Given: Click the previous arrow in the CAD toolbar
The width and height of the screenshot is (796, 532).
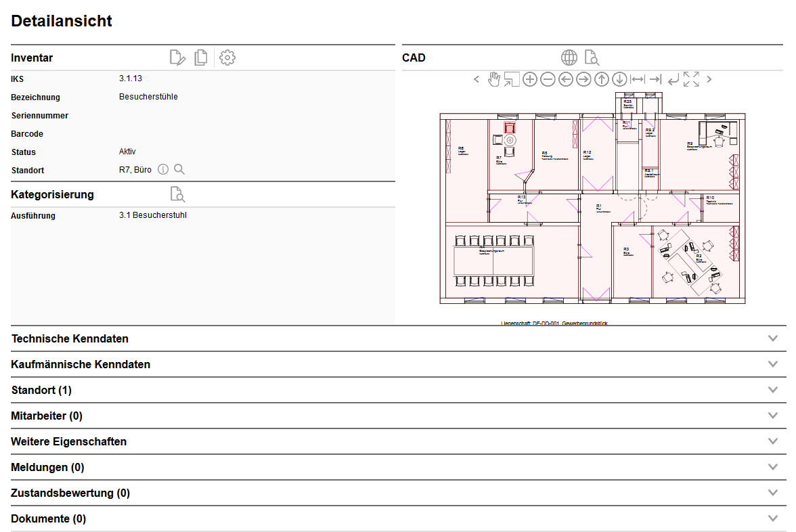Looking at the screenshot, I should coord(476,79).
